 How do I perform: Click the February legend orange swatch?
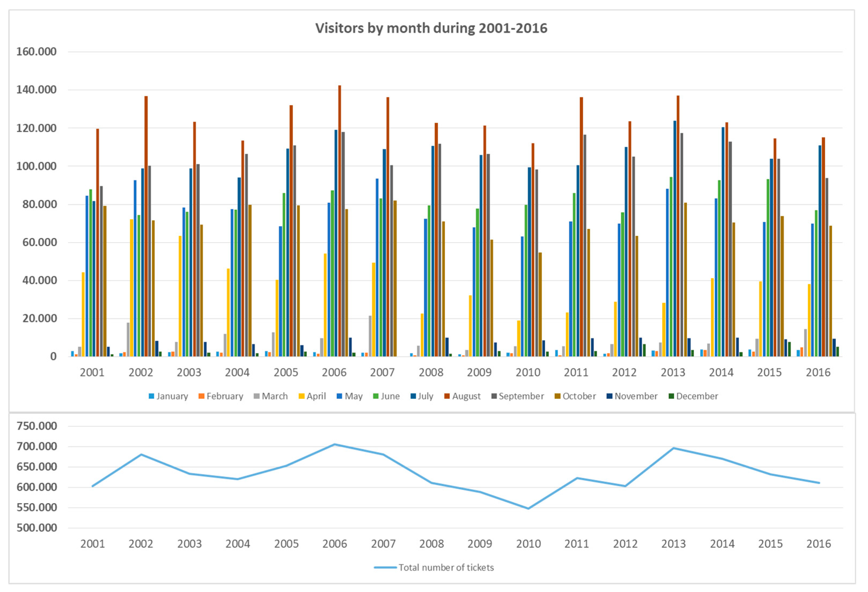[x=201, y=396]
